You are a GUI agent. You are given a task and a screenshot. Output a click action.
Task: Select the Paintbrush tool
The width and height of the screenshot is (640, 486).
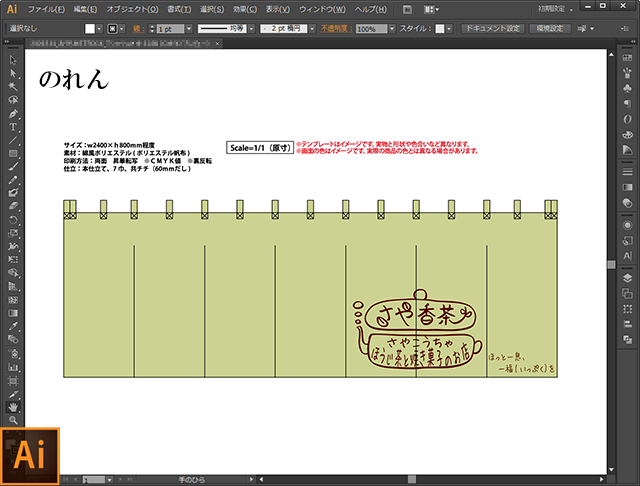tap(14, 166)
